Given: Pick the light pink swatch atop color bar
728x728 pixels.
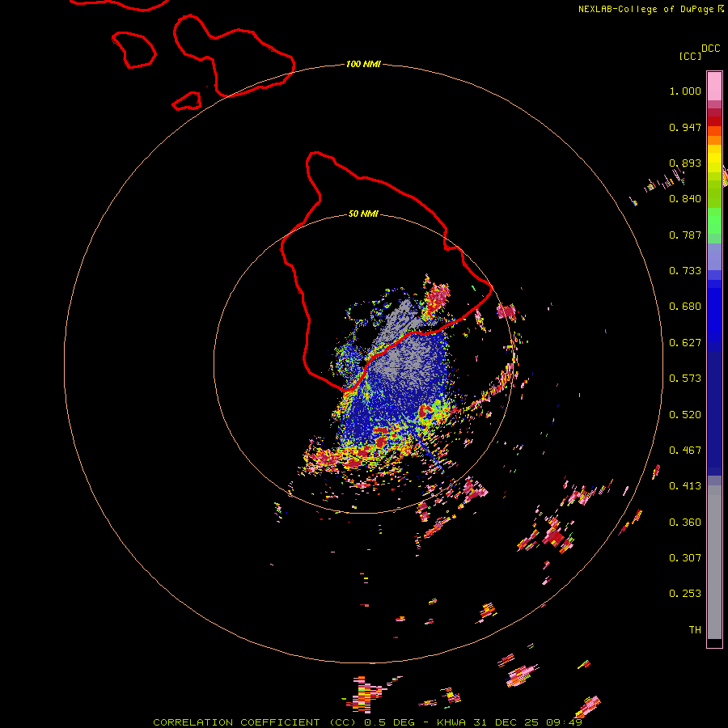Looking at the screenshot, I should 714,87.
